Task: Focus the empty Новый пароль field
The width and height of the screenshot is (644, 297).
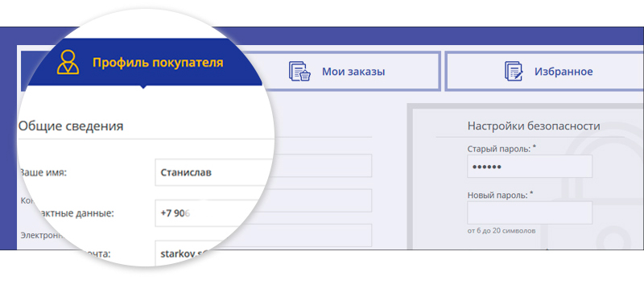Action: (x=530, y=212)
